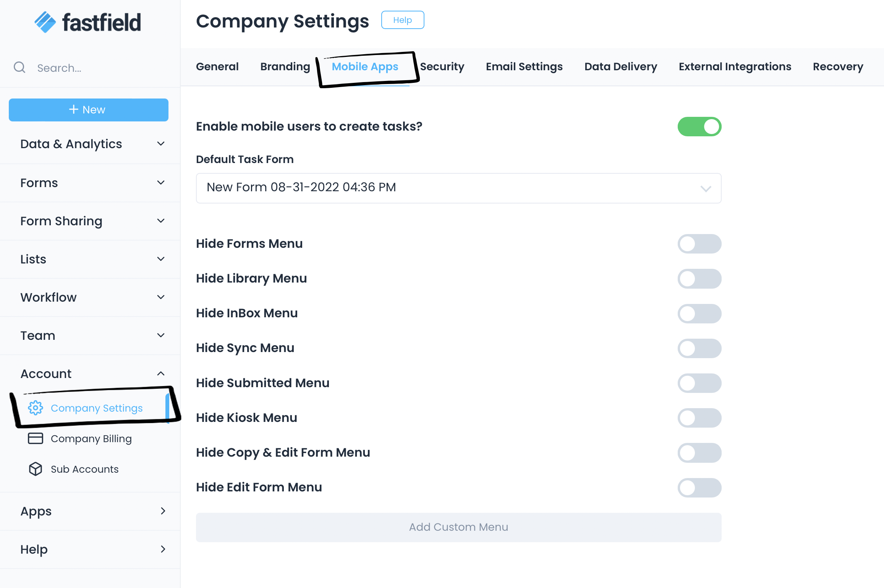Open the Default Task Form dropdown
This screenshot has height=588, width=884.
pyautogui.click(x=458, y=188)
